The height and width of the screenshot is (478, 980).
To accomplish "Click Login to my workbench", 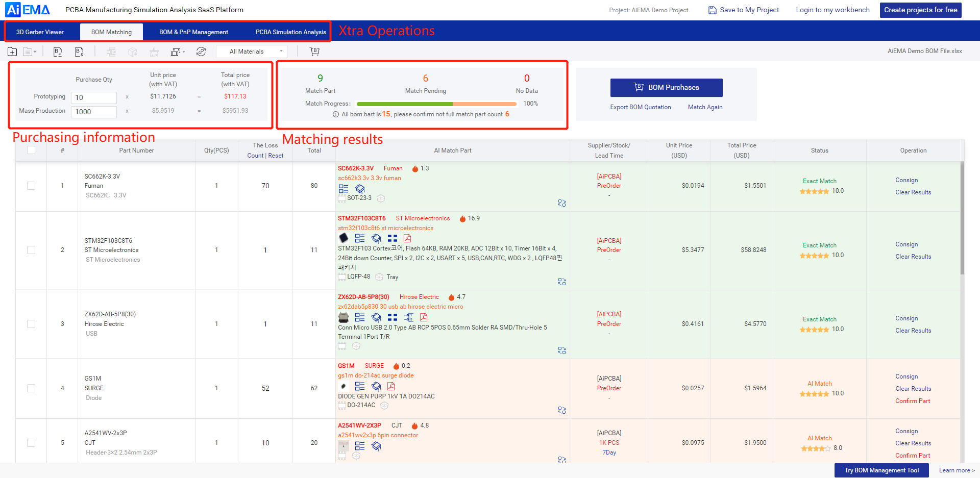I will (x=832, y=10).
